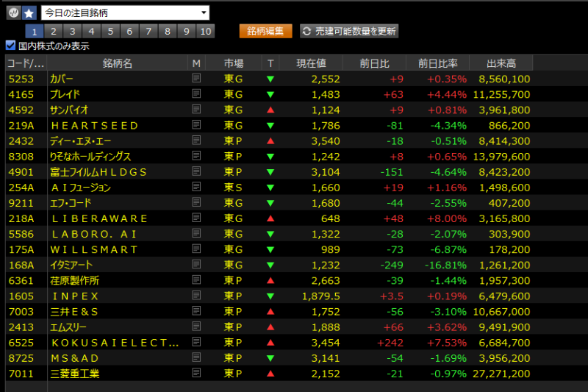Click the stock name 三菱重工業
The width and height of the screenshot is (588, 392).
click(75, 374)
